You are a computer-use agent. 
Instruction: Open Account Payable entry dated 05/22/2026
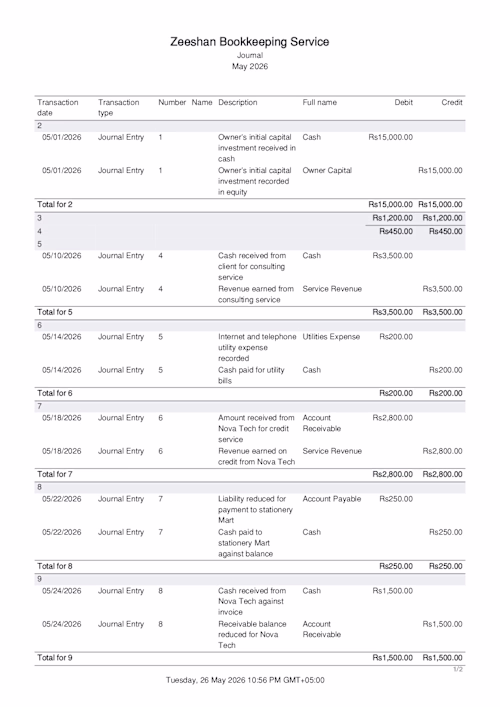(250, 510)
